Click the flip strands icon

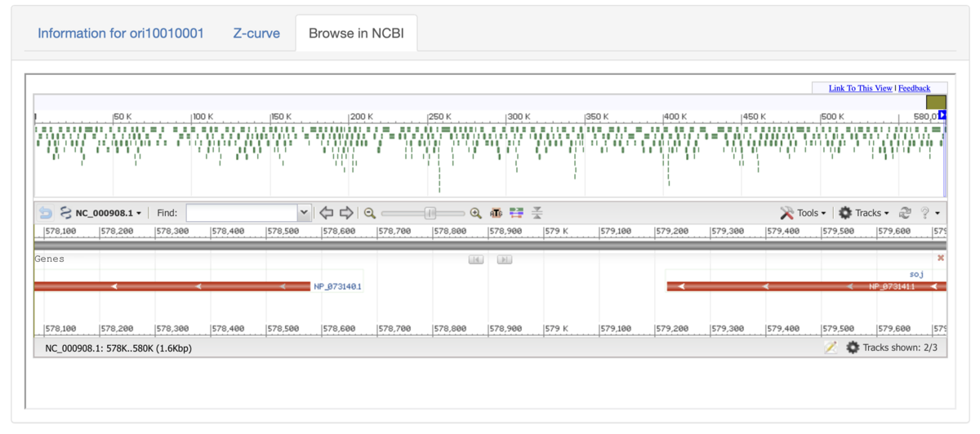(537, 213)
